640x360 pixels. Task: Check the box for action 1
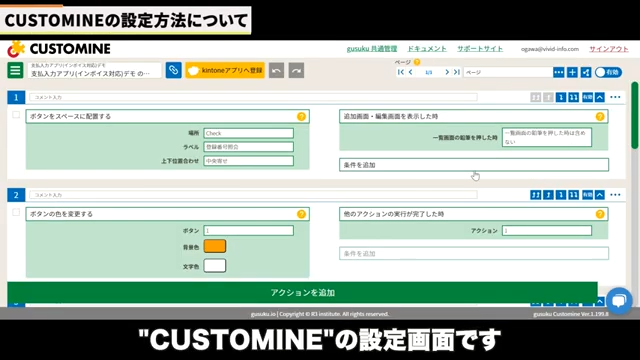point(16,115)
